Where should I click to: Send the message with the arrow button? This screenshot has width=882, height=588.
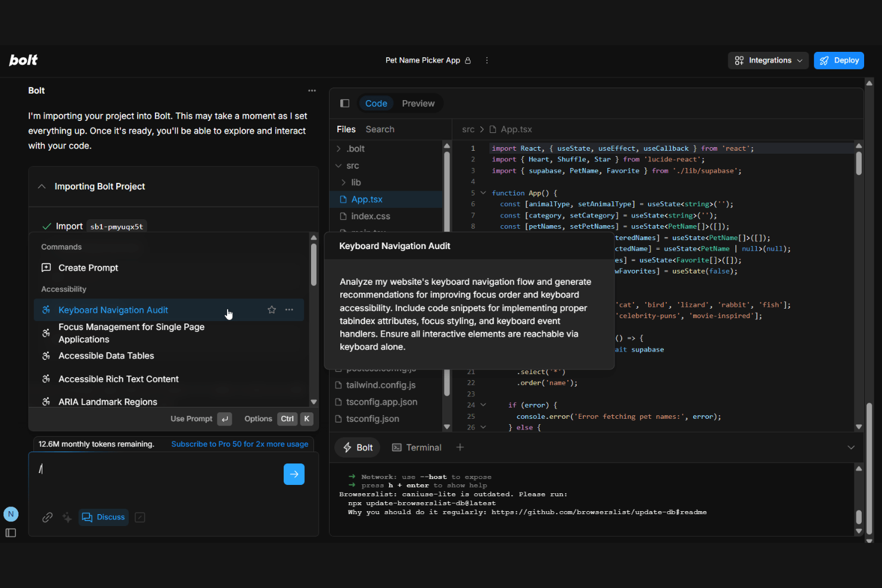tap(294, 474)
